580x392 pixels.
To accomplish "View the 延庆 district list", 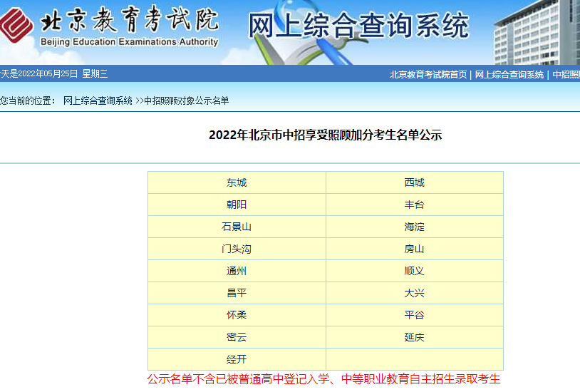I will click(414, 337).
